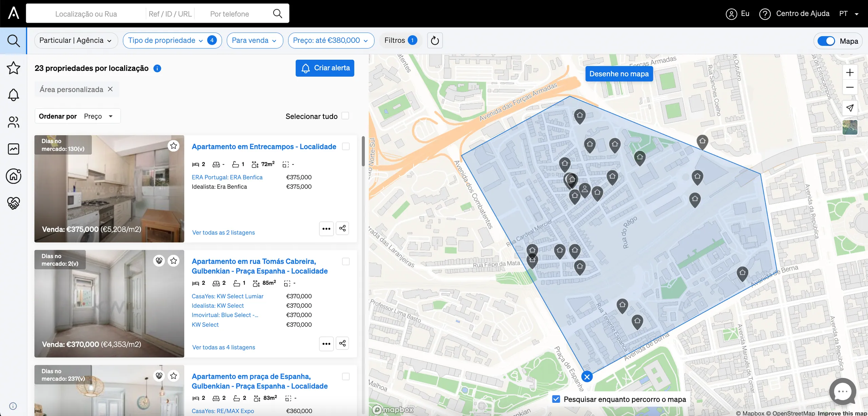Open the handshake icon in the sidebar
Screen dimensions: 868x416
pos(13,203)
